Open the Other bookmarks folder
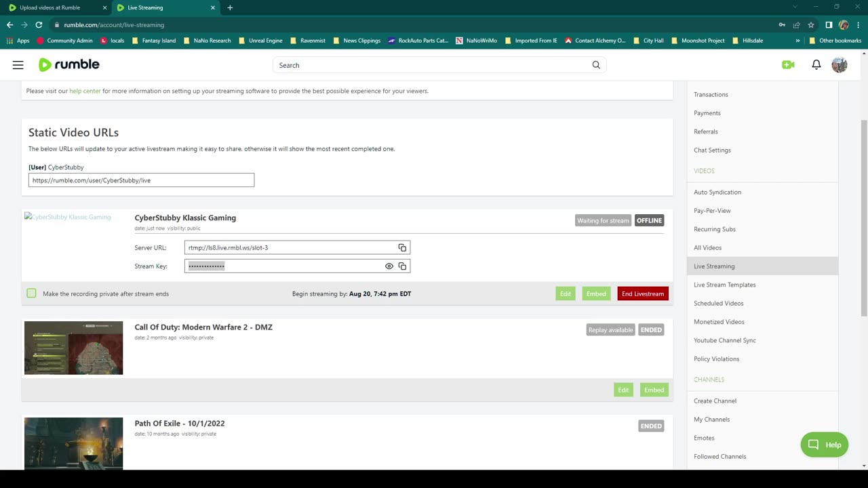Viewport: 868px width, 488px height. coord(835,41)
